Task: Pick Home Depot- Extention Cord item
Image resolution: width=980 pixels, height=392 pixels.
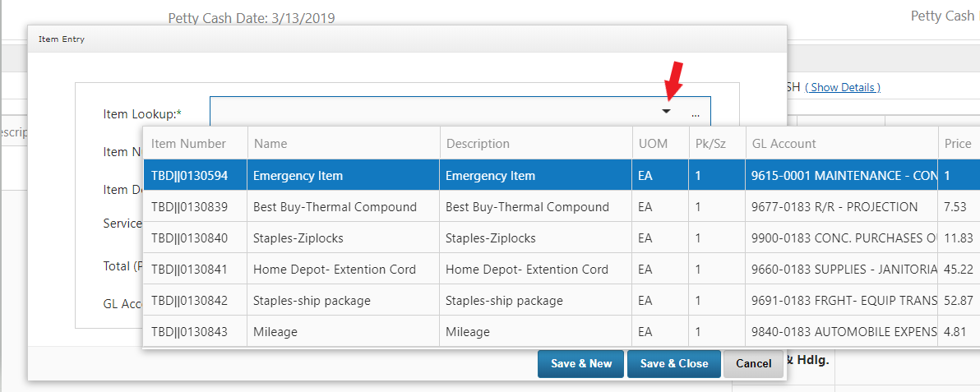Action: (334, 269)
